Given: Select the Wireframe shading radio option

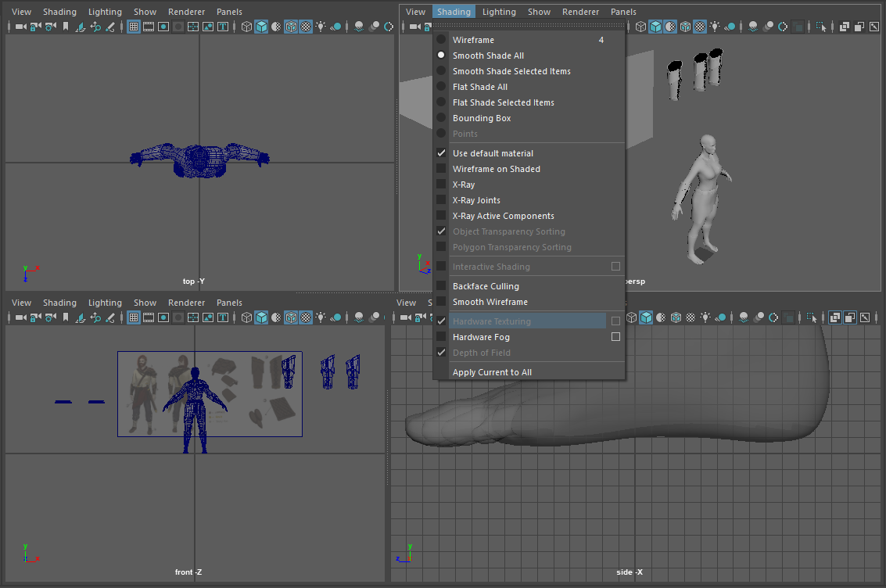Looking at the screenshot, I should 475,39.
